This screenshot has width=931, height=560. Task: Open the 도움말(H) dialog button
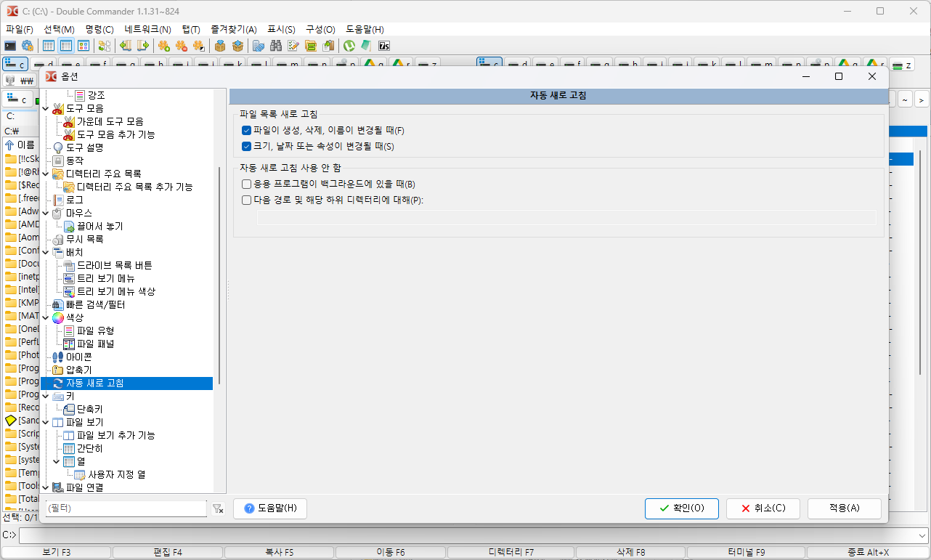tap(270, 508)
